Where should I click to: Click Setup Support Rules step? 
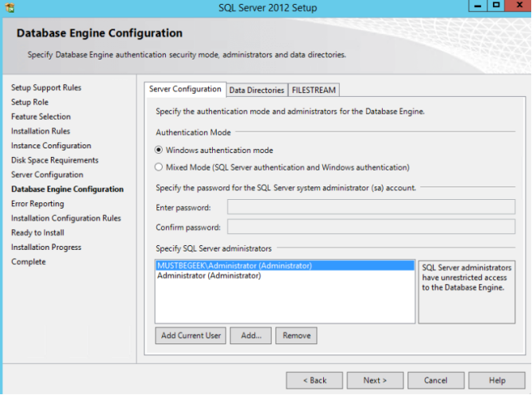tap(46, 87)
